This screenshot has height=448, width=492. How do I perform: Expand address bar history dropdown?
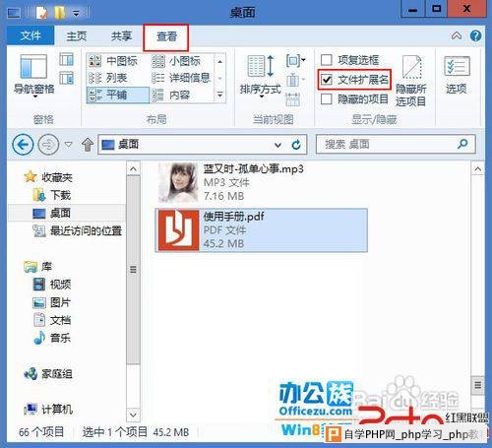277,145
